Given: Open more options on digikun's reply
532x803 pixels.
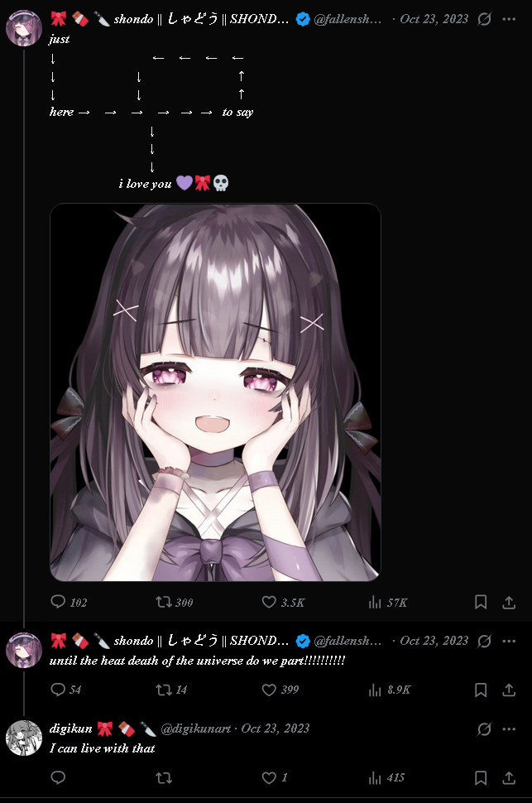Looking at the screenshot, I should pos(509,728).
